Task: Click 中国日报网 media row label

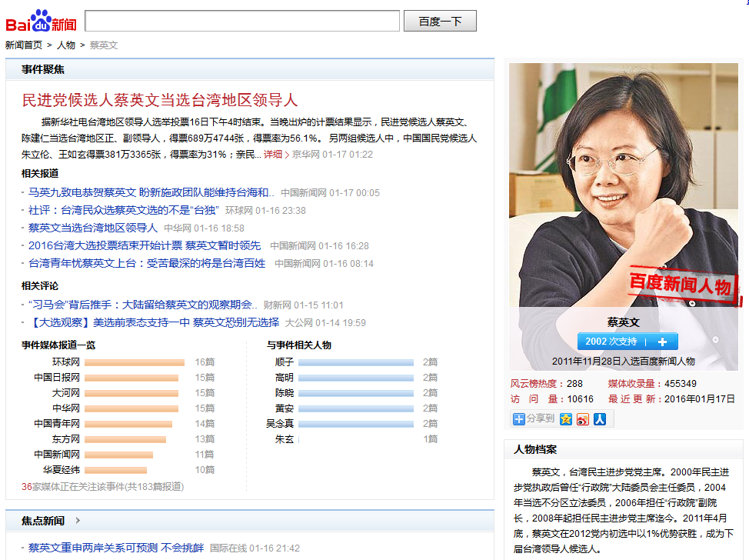Action: click(57, 378)
